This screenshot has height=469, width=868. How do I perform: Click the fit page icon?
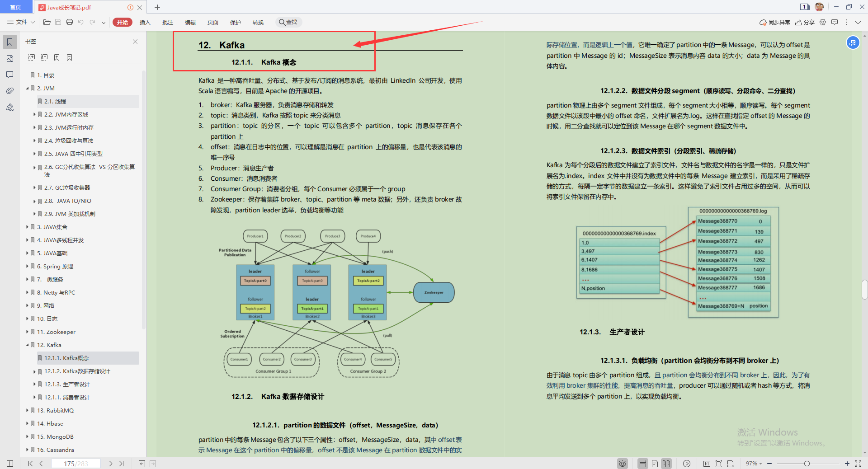point(719,464)
